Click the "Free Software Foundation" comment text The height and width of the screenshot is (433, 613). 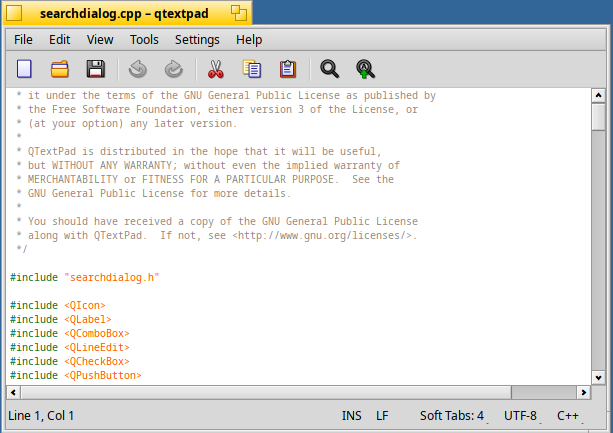124,109
